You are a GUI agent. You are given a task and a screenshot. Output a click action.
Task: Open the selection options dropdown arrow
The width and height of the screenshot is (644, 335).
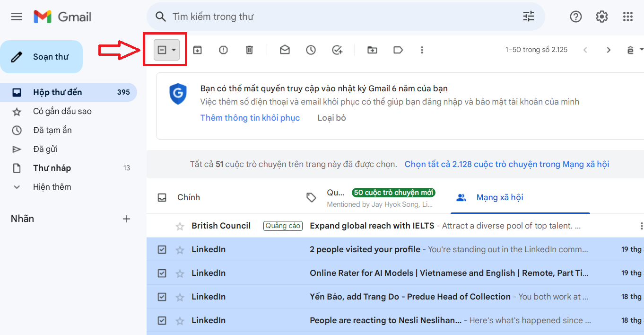pyautogui.click(x=173, y=49)
